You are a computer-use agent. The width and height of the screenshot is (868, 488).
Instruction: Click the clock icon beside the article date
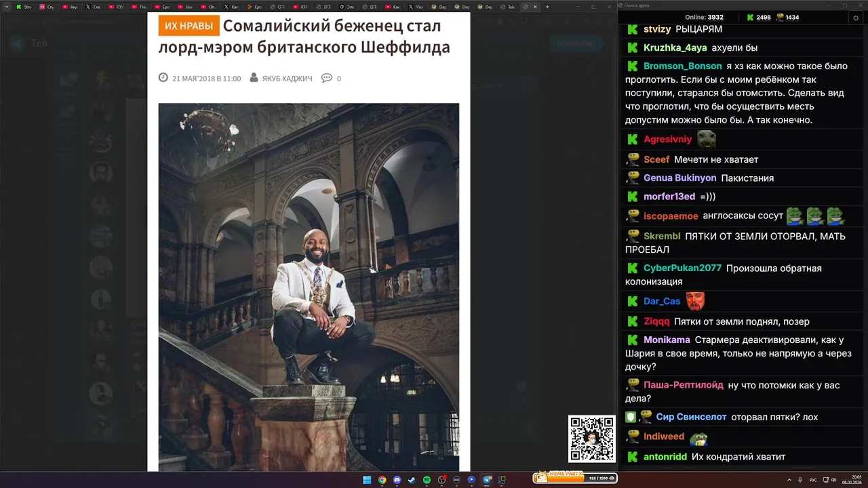(163, 77)
